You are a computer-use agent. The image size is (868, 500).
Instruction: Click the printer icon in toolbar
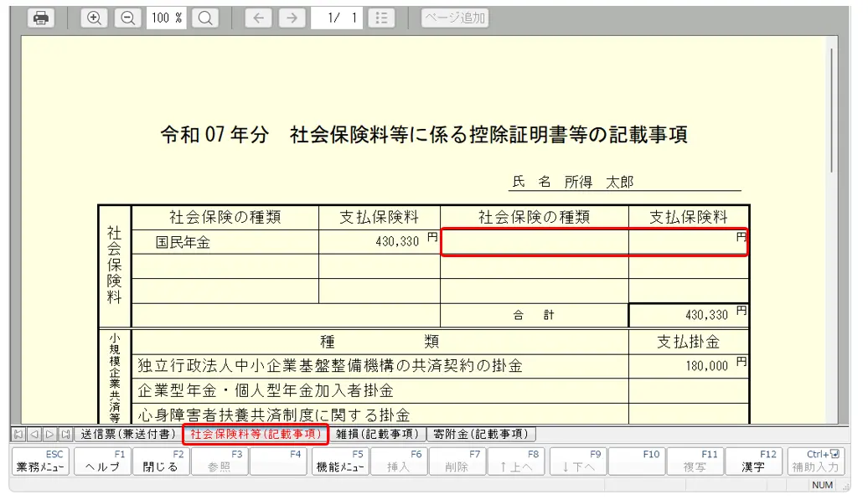tap(40, 18)
